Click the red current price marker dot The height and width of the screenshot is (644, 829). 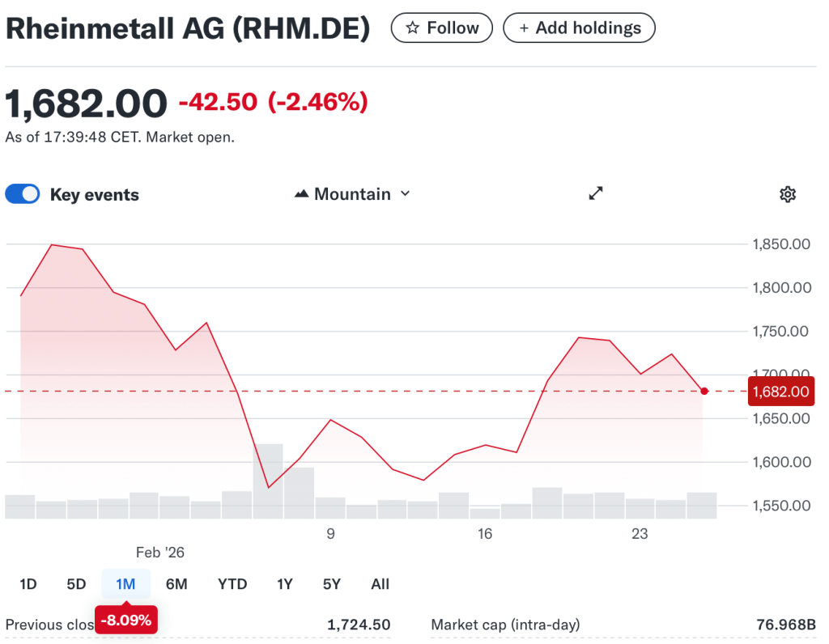(x=704, y=391)
